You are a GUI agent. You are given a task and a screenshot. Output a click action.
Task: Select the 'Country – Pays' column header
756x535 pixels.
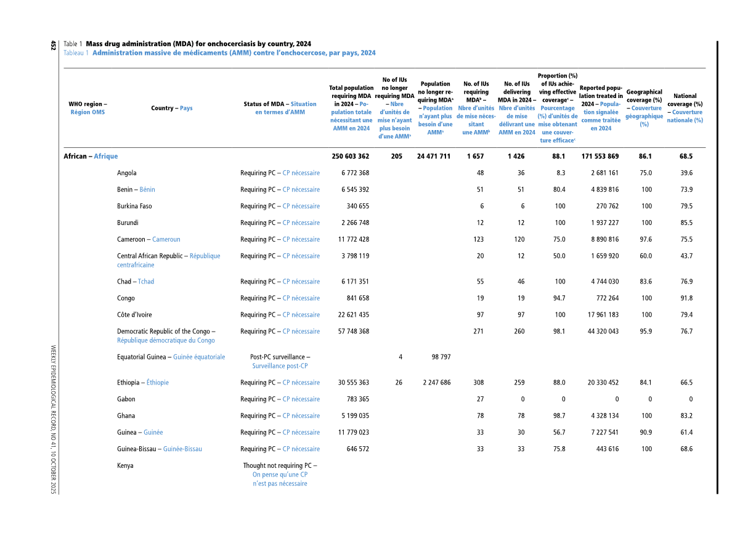point(171,108)
